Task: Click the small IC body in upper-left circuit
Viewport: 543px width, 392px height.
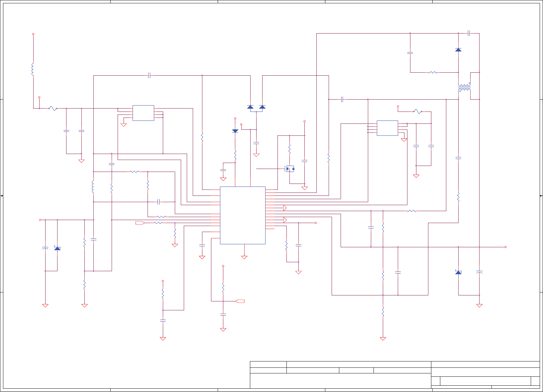Action: click(x=143, y=113)
